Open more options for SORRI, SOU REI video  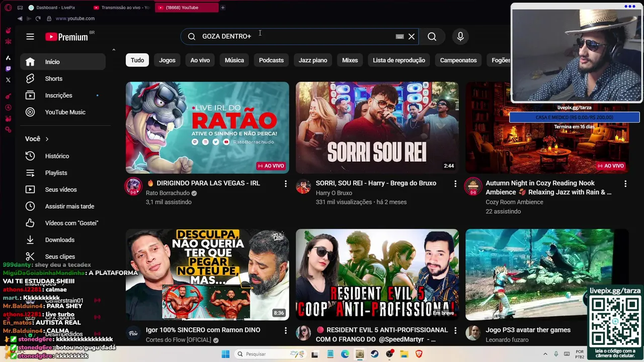tap(455, 184)
